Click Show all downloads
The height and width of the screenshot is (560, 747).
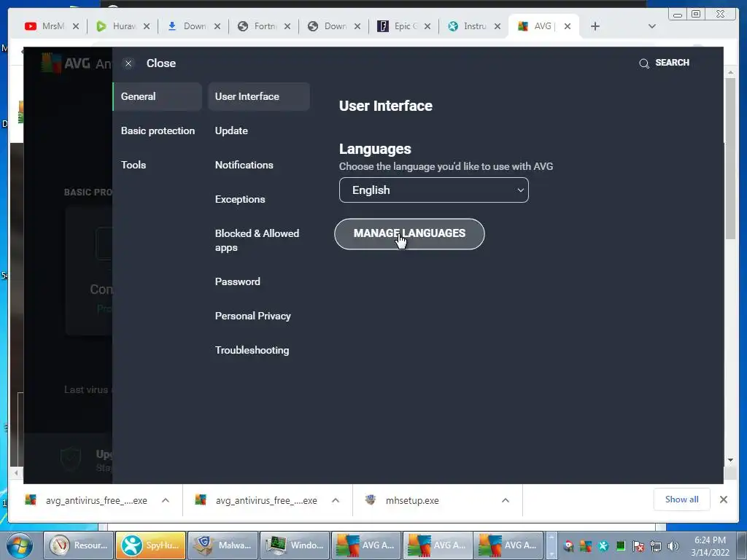coord(682,499)
